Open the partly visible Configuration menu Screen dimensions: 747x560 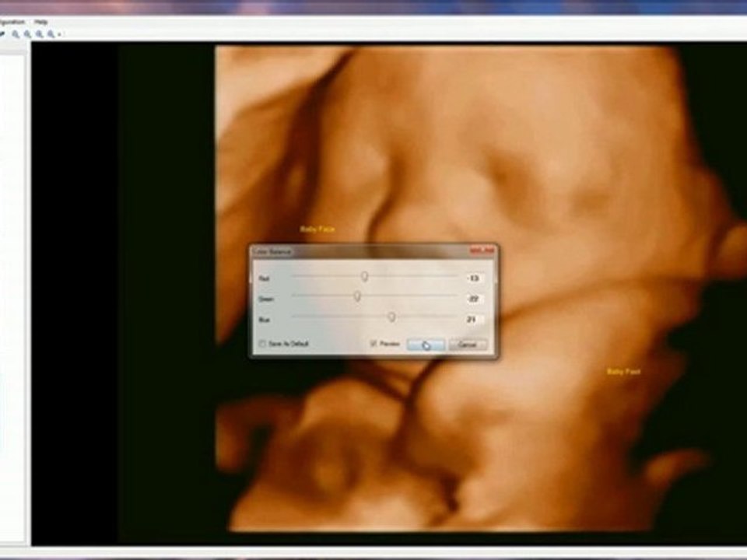click(12, 22)
